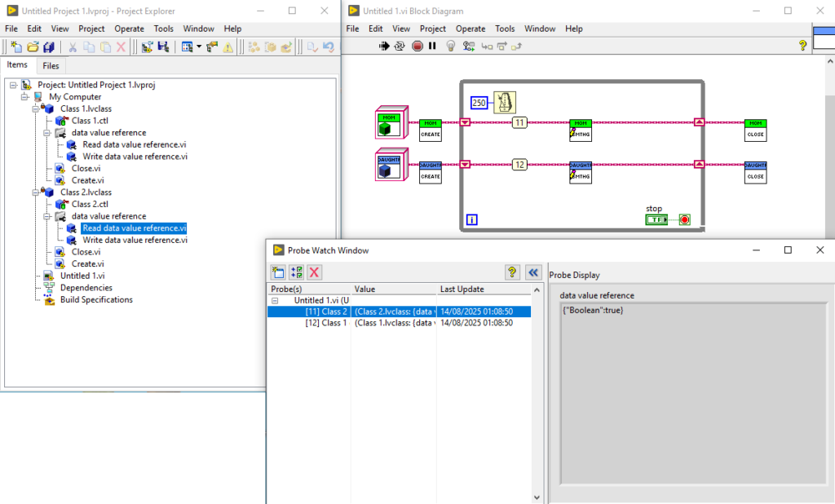The image size is (835, 504).
Task: Click the Cut scissors icon in Project Explorer
Action: coord(73,46)
